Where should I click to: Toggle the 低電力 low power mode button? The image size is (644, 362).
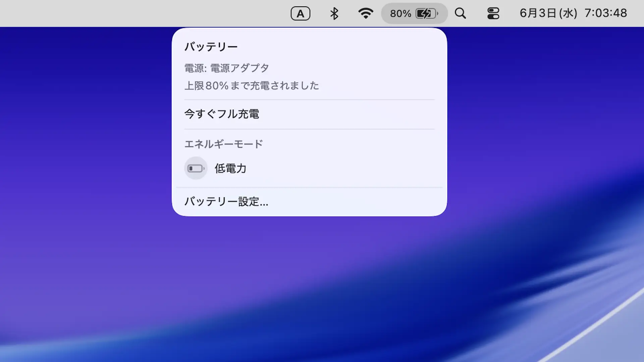click(x=196, y=168)
